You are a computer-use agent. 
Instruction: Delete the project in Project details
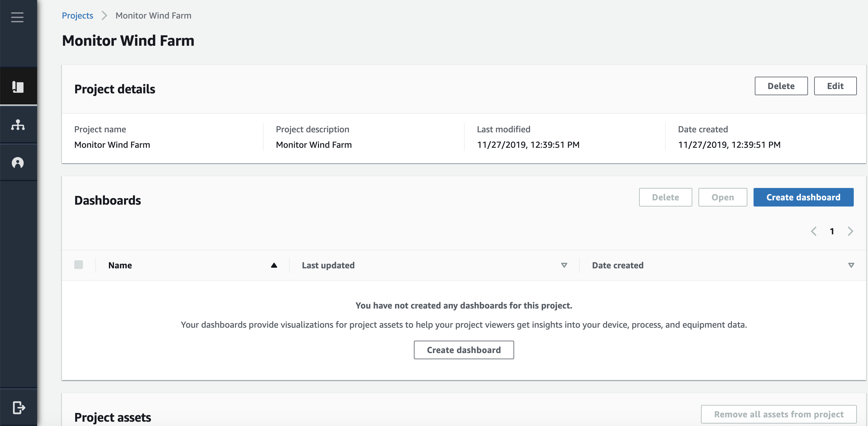pos(781,86)
